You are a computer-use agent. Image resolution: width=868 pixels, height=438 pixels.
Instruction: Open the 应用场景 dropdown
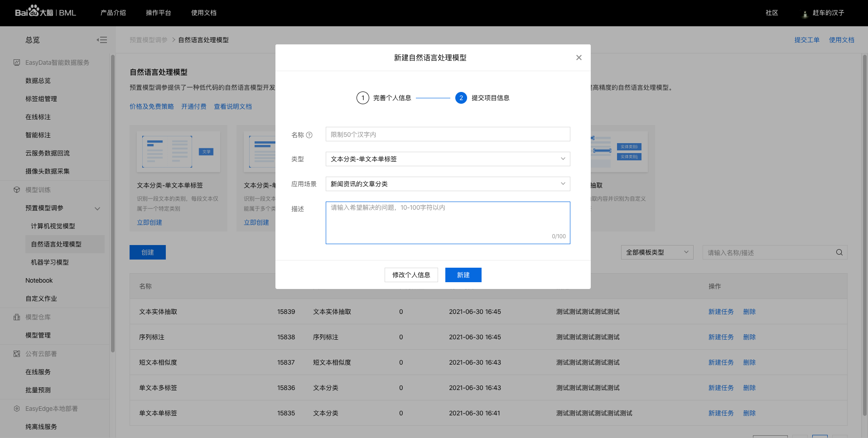[448, 184]
